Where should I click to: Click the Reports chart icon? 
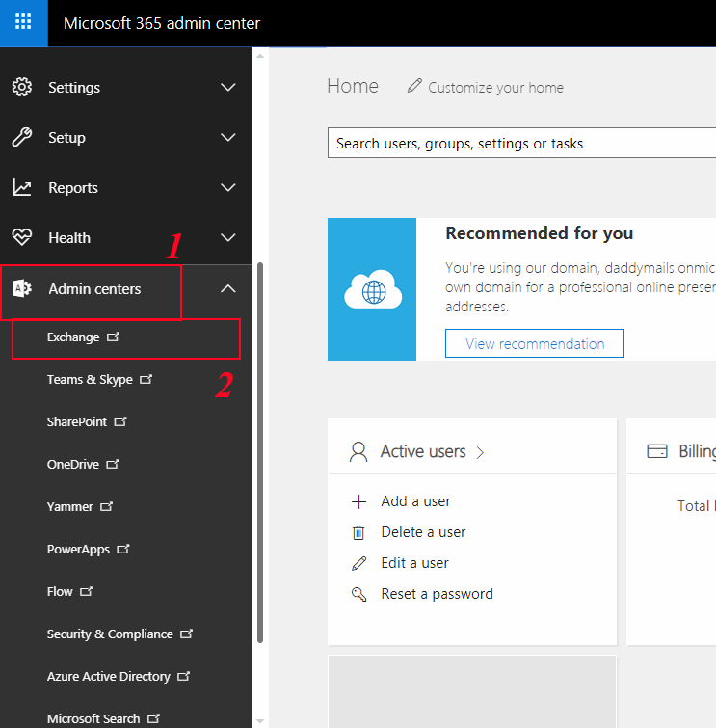click(x=22, y=188)
